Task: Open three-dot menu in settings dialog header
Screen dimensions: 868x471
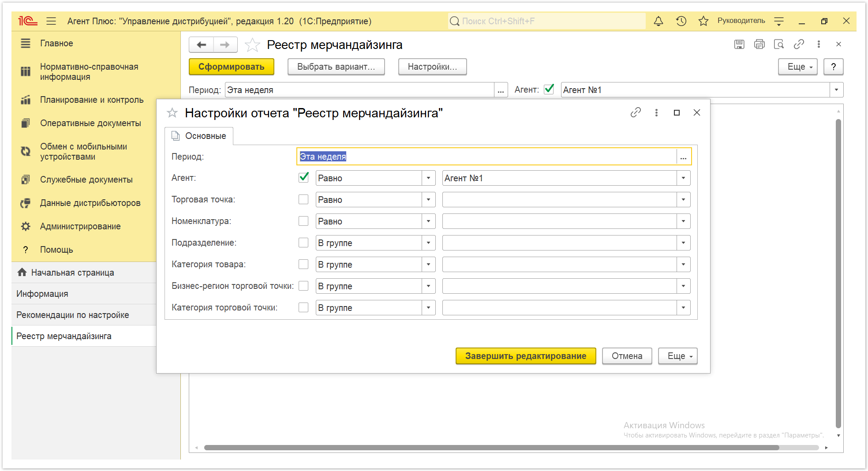Action: (x=656, y=112)
